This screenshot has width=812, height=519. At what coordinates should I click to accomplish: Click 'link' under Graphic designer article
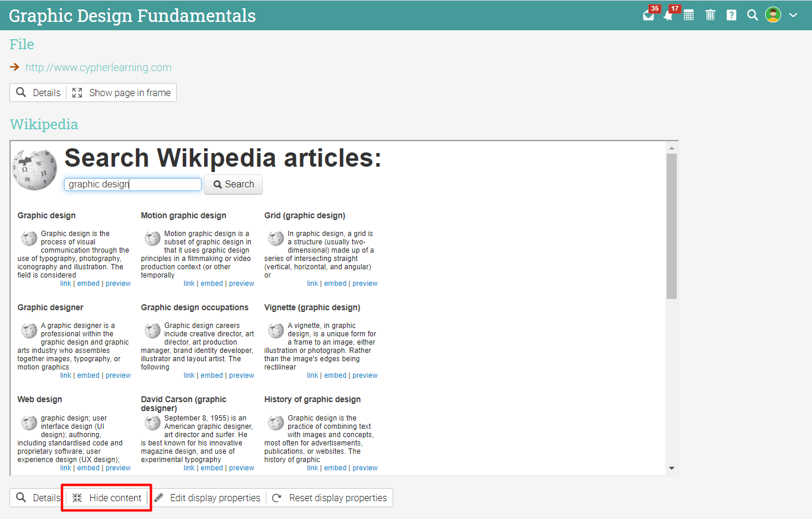[66, 375]
